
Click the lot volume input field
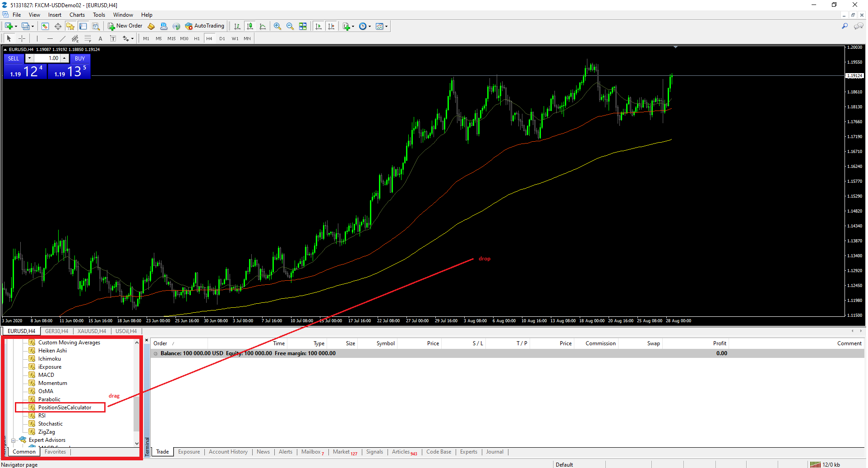pyautogui.click(x=48, y=58)
